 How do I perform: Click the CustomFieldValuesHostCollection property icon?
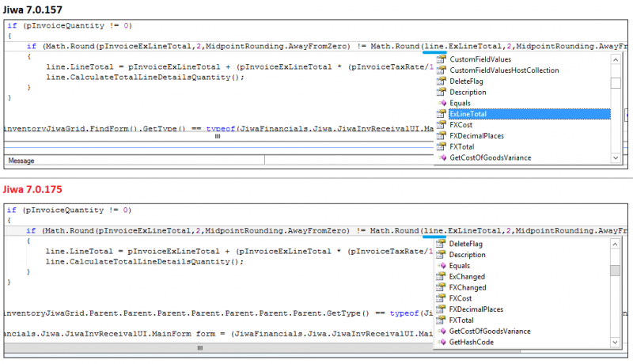pos(442,70)
